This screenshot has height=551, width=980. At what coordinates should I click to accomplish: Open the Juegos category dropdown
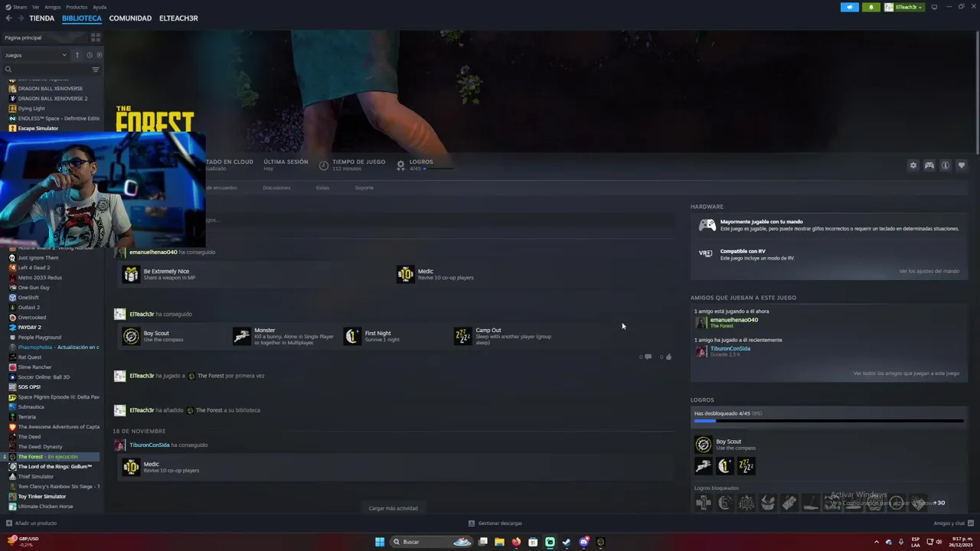35,55
